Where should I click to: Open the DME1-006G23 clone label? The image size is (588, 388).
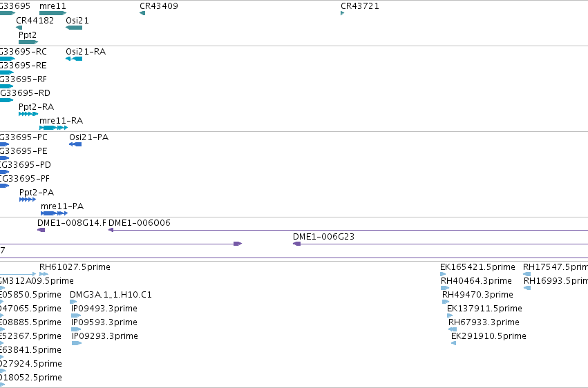323,237
